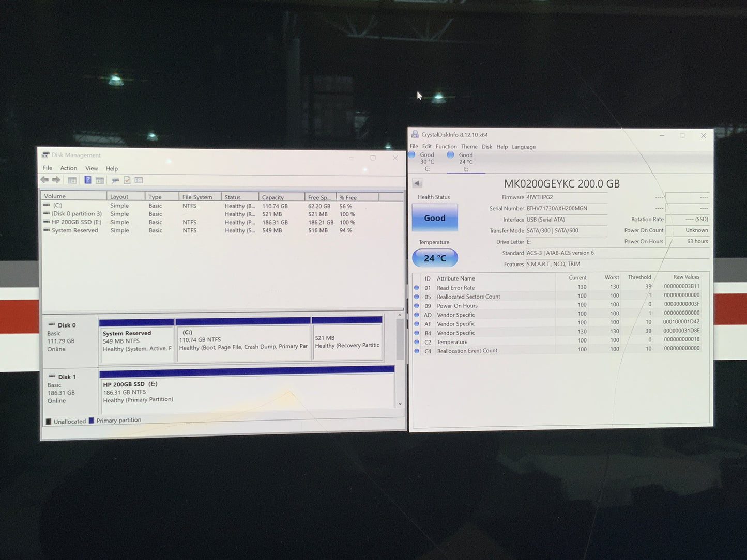
Task: Sort by the Layout column header
Action: pyautogui.click(x=126, y=197)
